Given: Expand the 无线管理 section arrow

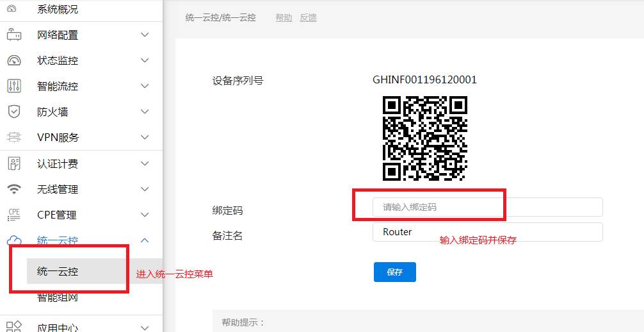Looking at the screenshot, I should click(x=145, y=189).
